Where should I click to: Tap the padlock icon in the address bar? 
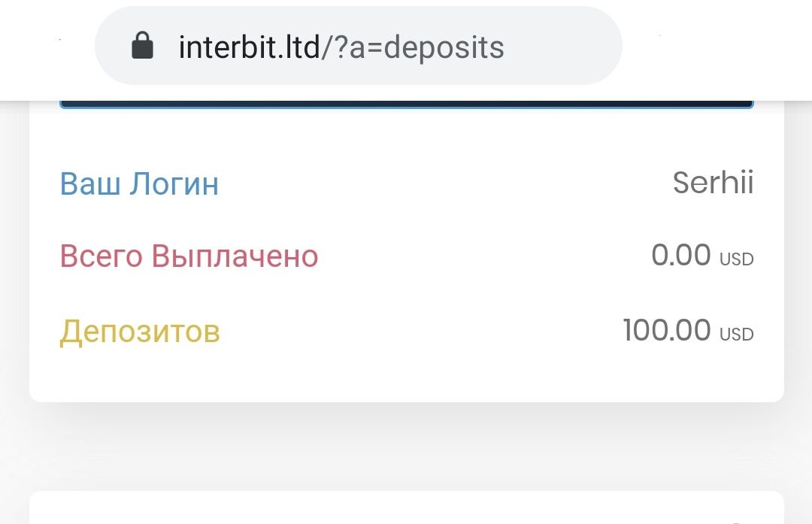pos(142,47)
